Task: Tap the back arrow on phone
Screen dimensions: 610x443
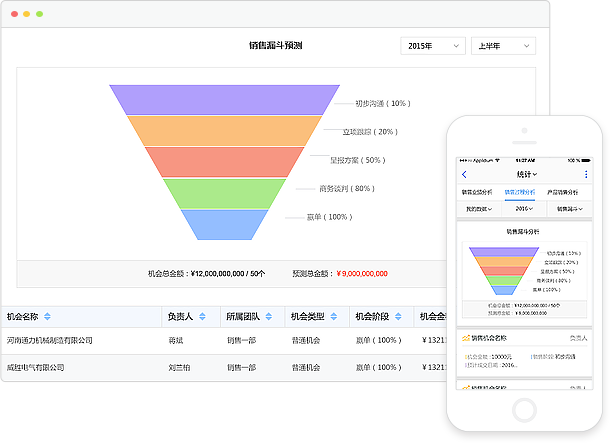Action: (x=464, y=175)
